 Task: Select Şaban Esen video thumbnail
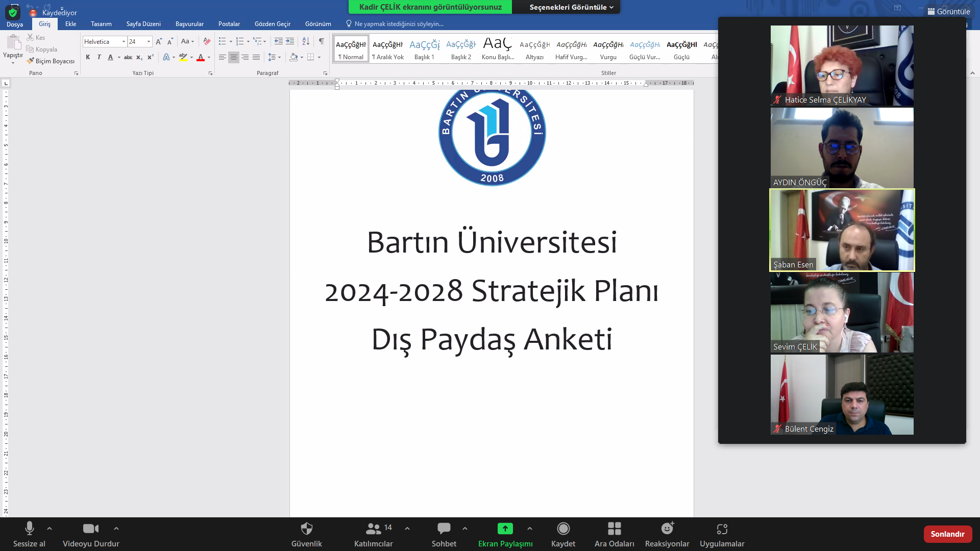pyautogui.click(x=842, y=230)
